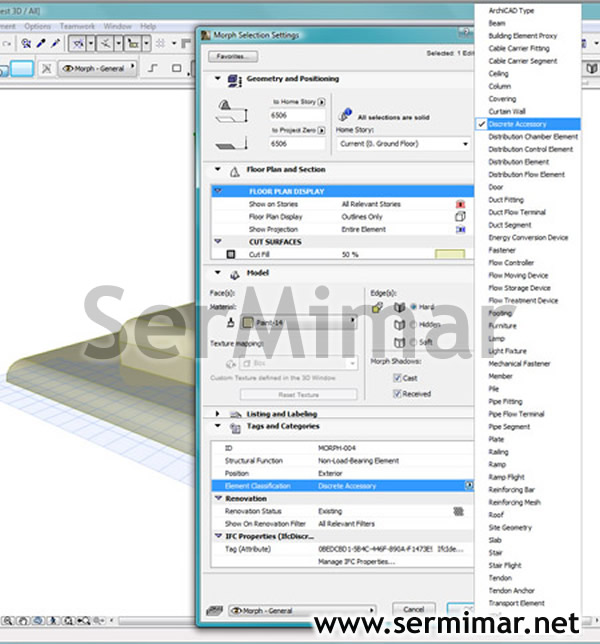
Task: Click the edge link chain icon
Action: click(377, 308)
